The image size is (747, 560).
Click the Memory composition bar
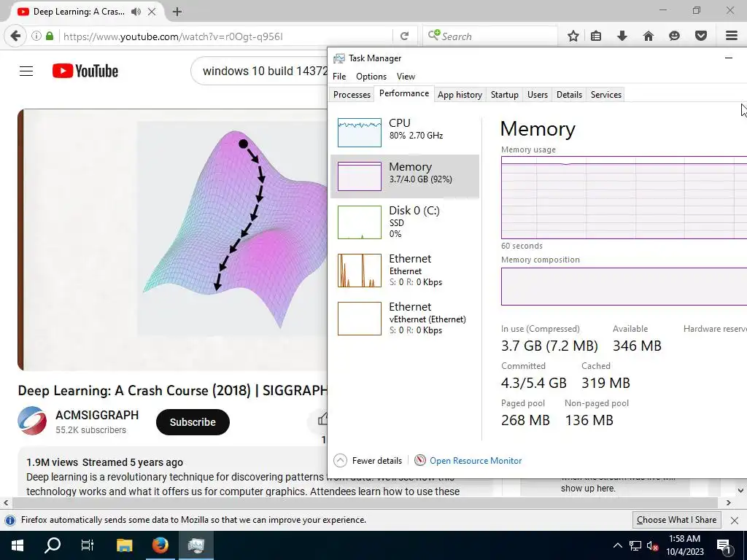(624, 286)
